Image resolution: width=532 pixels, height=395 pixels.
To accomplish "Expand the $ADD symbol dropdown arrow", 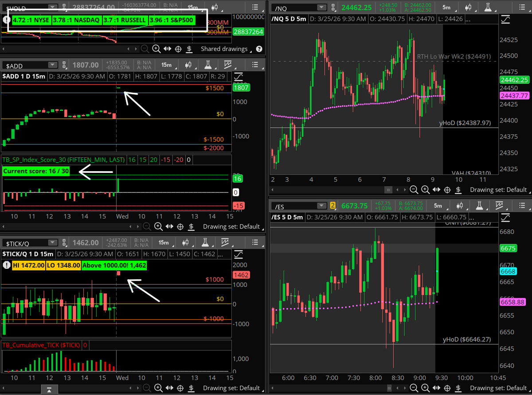I will point(52,65).
